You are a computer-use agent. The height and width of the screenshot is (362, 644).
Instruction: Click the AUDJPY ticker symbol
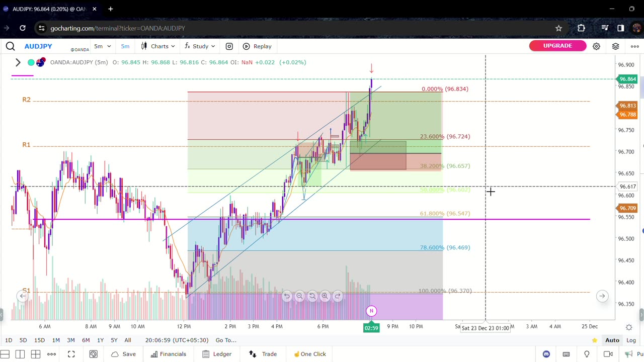[x=38, y=46]
